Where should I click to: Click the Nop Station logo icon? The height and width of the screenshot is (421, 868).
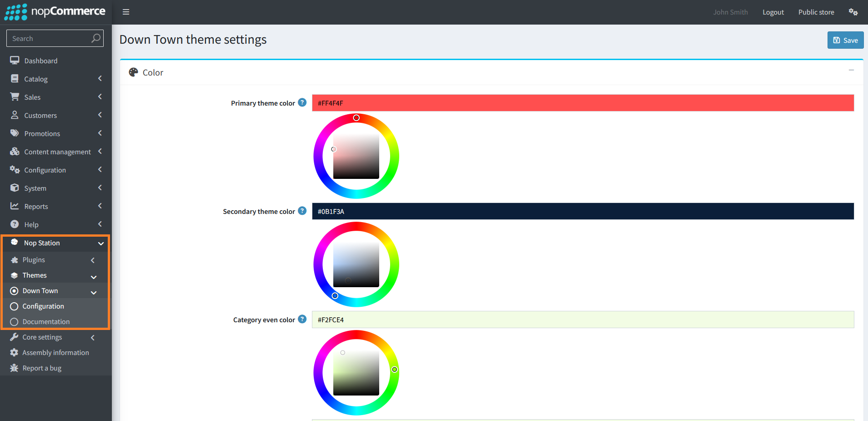(x=15, y=242)
